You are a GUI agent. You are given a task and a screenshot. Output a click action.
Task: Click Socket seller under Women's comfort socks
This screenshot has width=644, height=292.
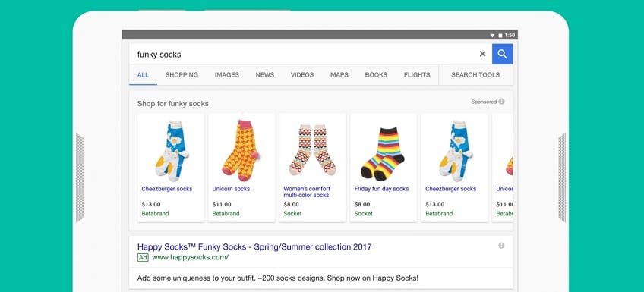coord(292,214)
